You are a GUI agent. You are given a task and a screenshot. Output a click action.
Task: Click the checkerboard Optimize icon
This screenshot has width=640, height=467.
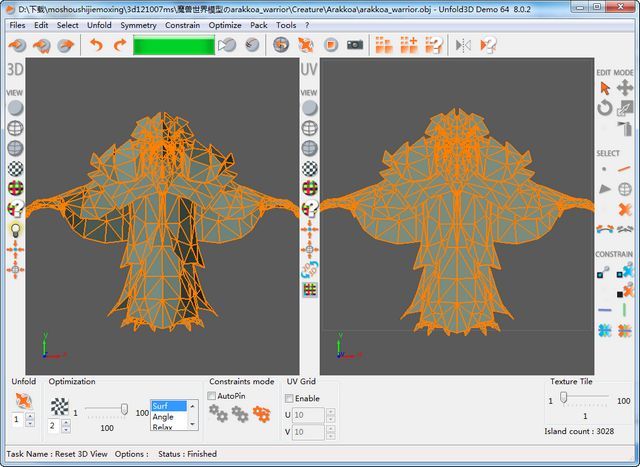(x=60, y=407)
